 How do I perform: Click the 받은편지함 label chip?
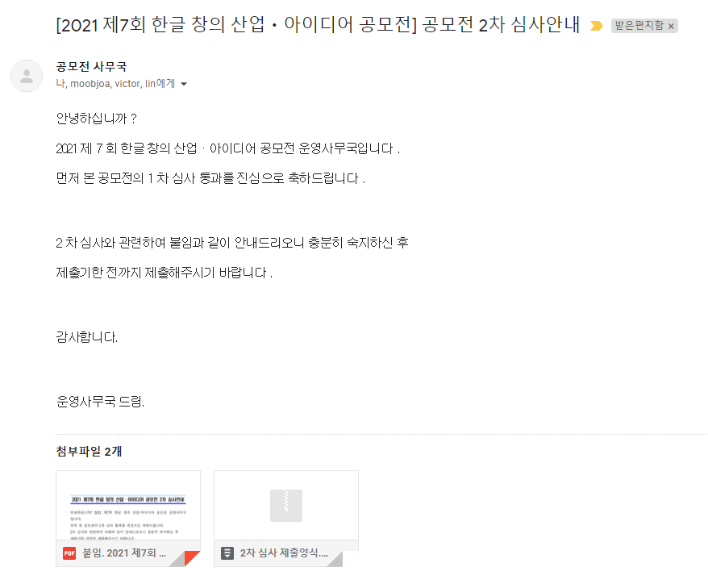point(641,25)
